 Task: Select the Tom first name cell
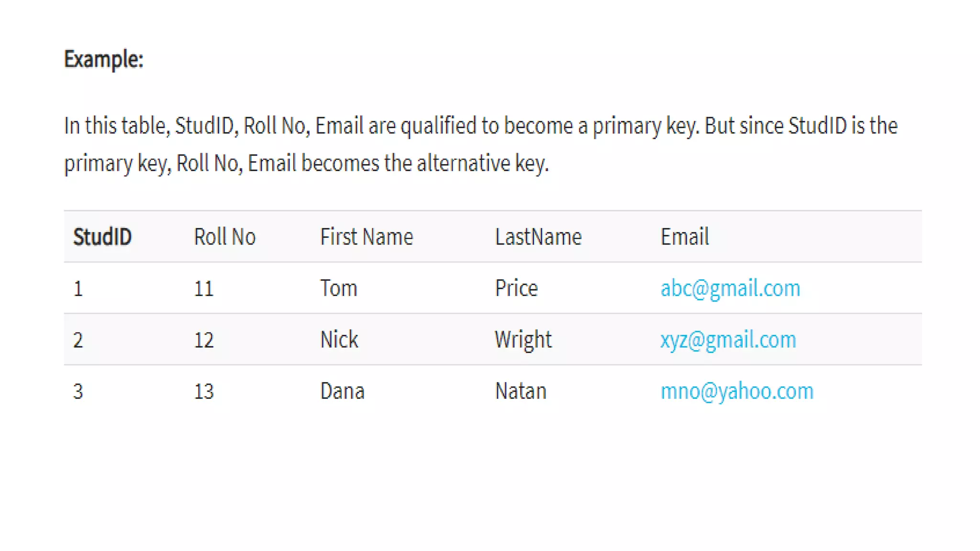(x=339, y=288)
